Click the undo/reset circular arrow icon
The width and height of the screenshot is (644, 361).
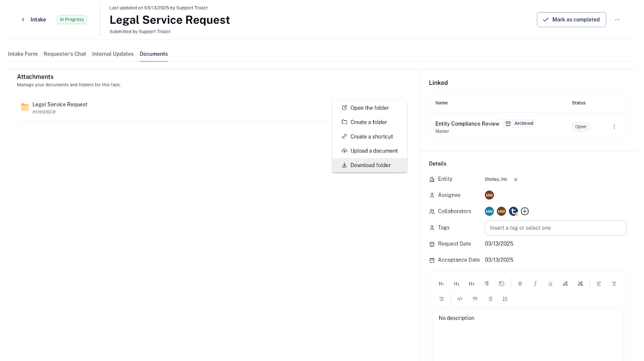click(x=502, y=284)
